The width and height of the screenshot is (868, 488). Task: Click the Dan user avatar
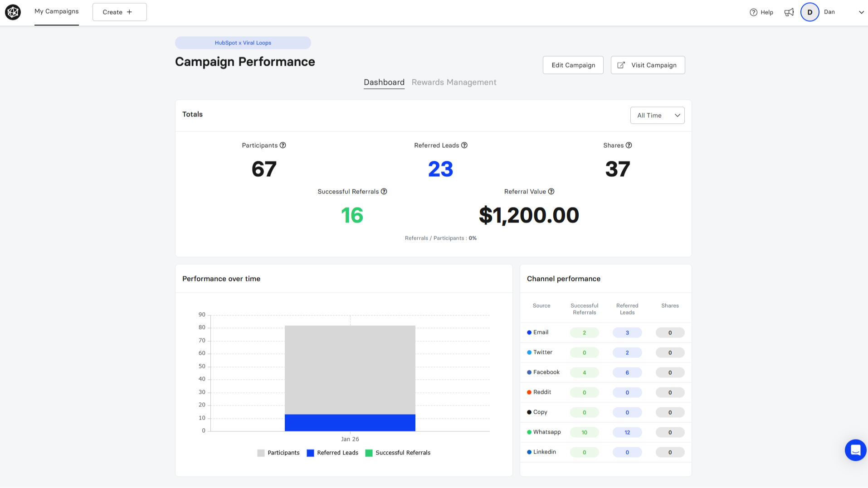[x=809, y=12]
